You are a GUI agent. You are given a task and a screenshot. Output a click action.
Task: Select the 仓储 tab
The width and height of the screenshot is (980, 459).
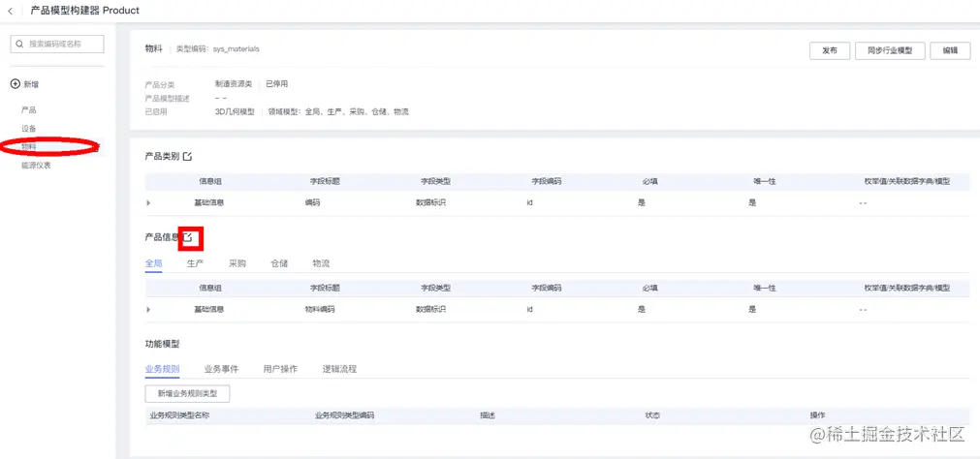pyautogui.click(x=279, y=263)
